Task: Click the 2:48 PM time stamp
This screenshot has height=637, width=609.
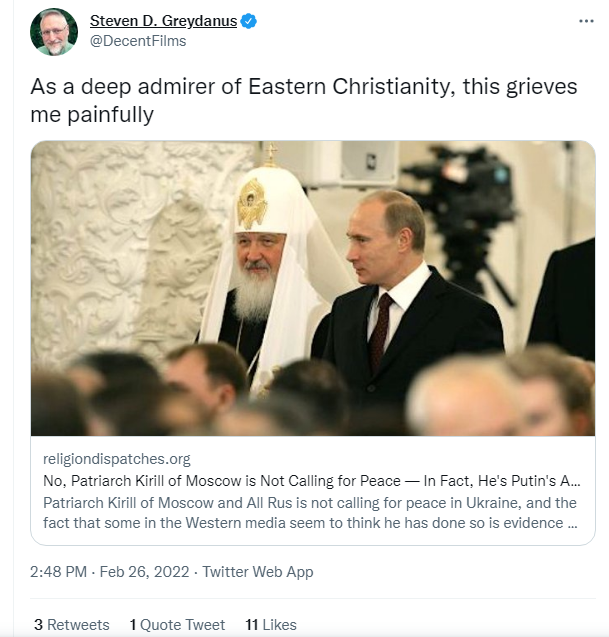Action: tap(58, 572)
